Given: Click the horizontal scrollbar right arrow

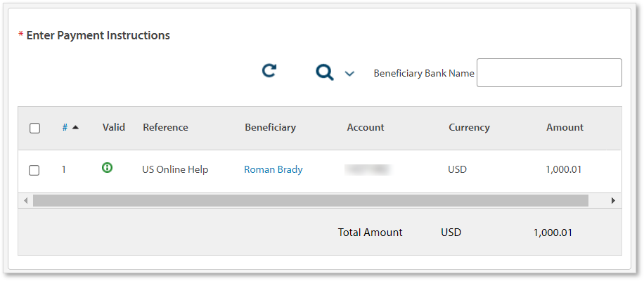Looking at the screenshot, I should point(613,200).
